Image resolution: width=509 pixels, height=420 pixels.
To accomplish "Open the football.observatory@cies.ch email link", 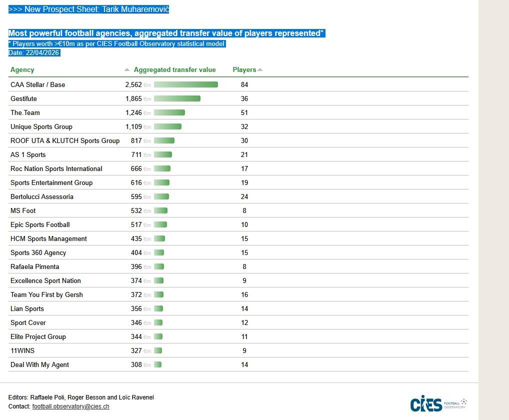I will click(x=70, y=406).
